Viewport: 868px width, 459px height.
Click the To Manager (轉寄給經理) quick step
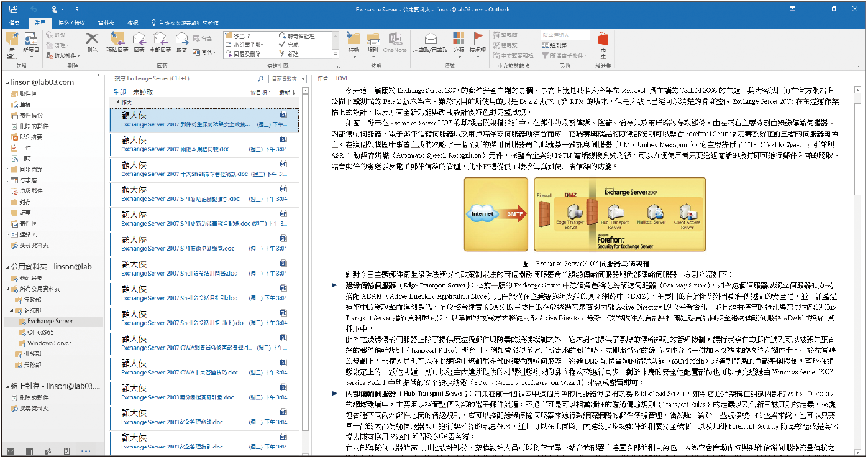[x=298, y=37]
